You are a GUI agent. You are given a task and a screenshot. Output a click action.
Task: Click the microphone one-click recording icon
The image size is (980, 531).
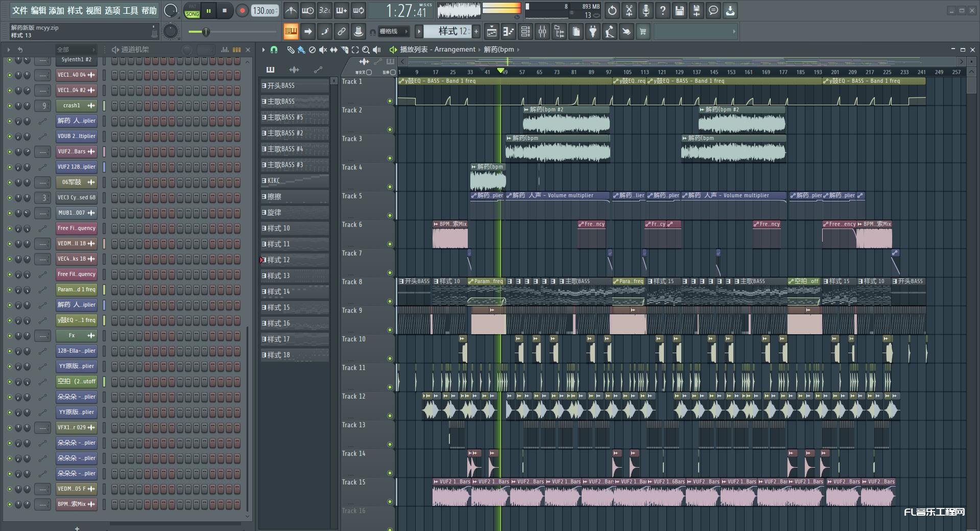pos(646,10)
